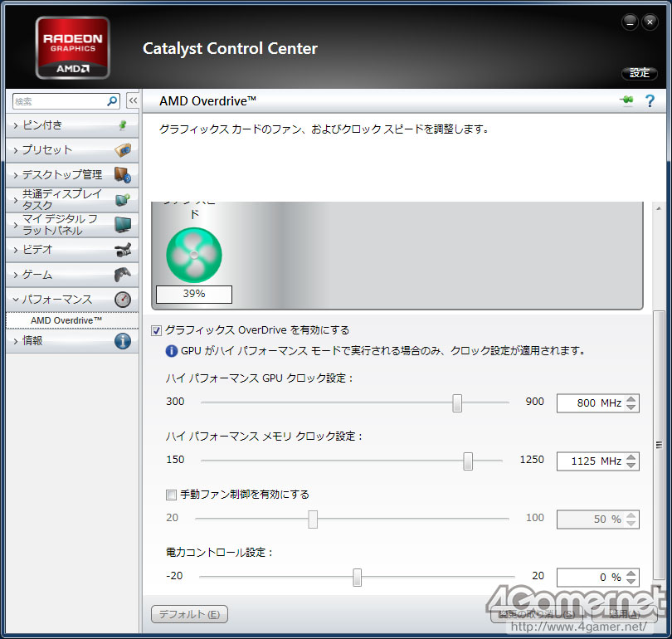672x639 pixels.
Task: Click the vertical scrollbar thumb
Action: (x=660, y=445)
